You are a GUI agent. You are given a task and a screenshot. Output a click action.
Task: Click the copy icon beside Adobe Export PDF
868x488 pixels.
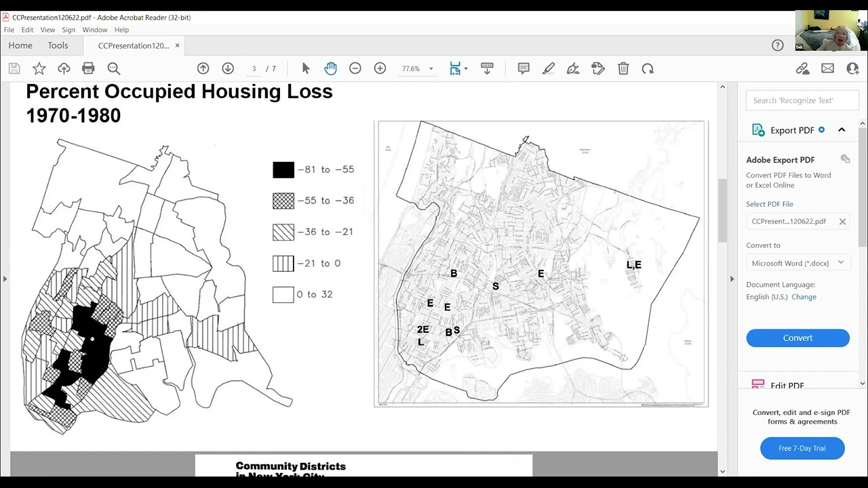click(x=845, y=159)
